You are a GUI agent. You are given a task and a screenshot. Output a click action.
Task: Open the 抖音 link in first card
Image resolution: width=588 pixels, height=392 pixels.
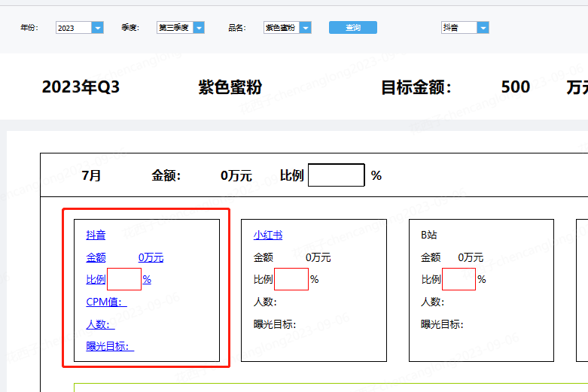96,236
